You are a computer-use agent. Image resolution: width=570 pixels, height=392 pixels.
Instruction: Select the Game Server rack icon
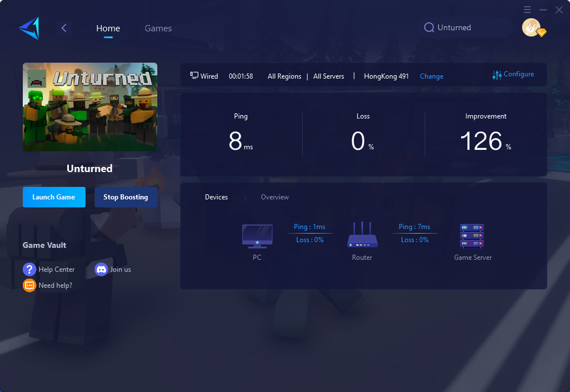(x=472, y=236)
